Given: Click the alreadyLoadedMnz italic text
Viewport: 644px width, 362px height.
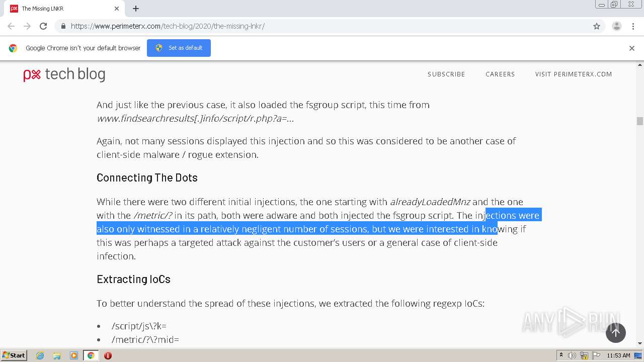Looking at the screenshot, I should click(430, 202).
